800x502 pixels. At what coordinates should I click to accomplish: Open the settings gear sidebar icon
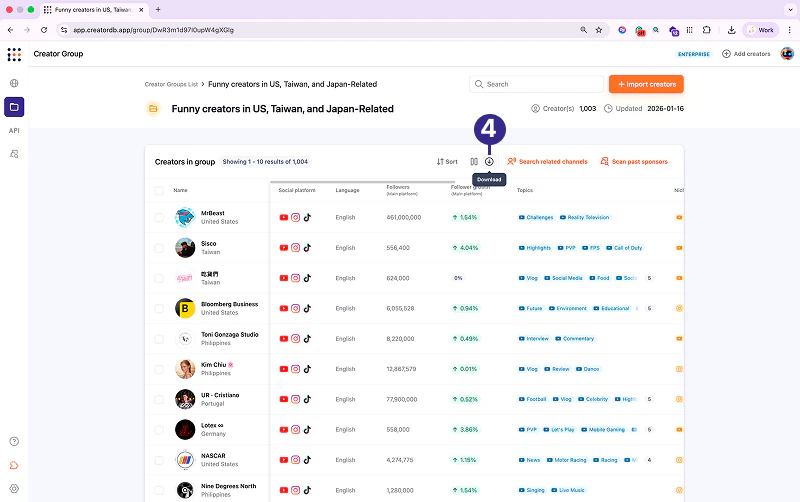click(14, 488)
